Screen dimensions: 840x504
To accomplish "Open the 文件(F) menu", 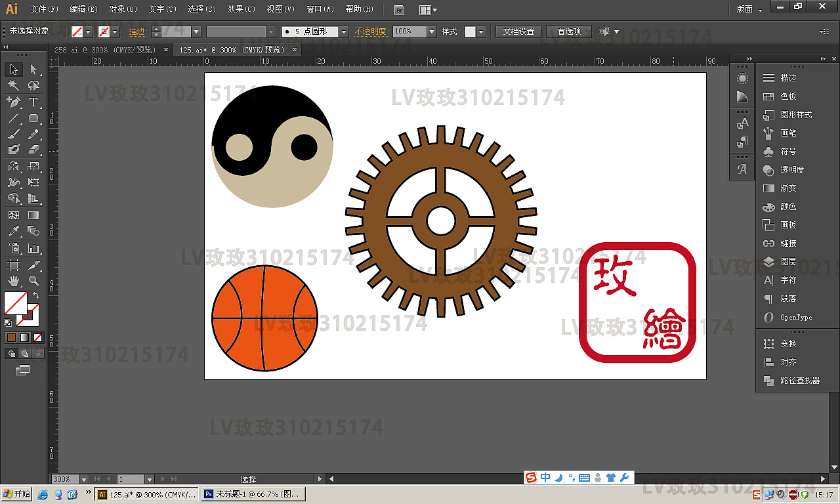I will point(45,9).
